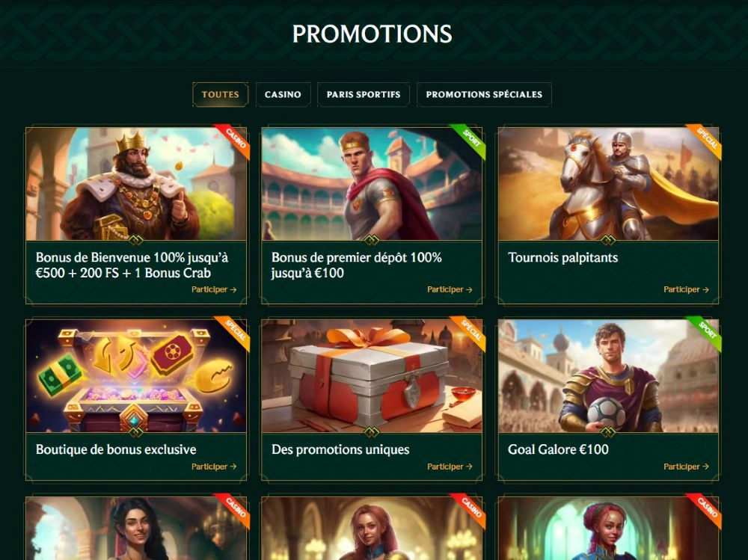Click Participer under Des promotions uniques
This screenshot has height=560, width=748.
pyautogui.click(x=450, y=467)
